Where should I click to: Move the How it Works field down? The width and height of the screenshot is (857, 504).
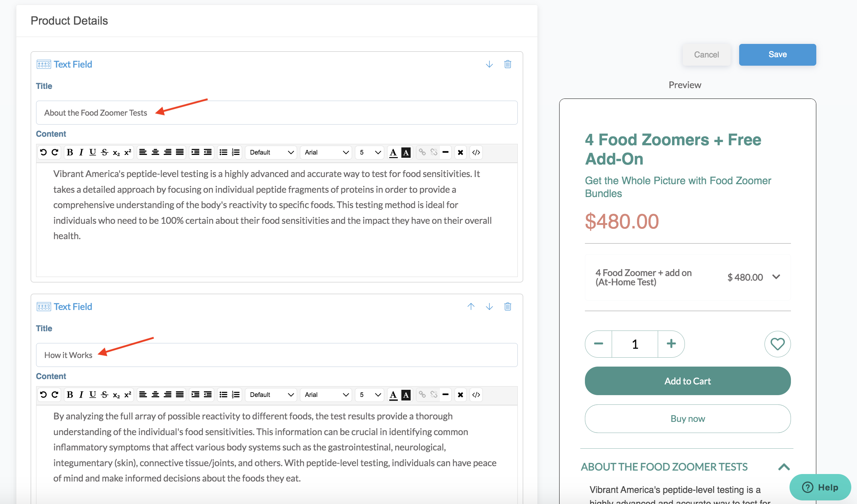[489, 307]
